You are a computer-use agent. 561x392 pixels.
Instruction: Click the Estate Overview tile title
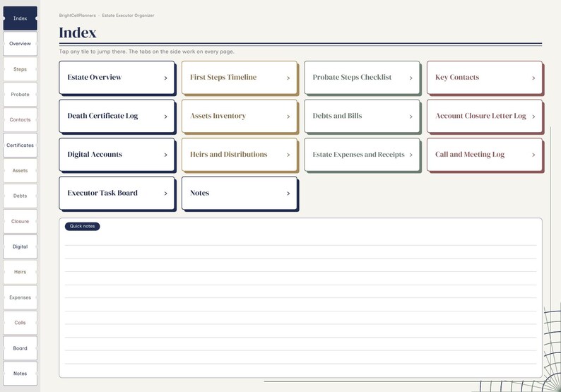95,77
